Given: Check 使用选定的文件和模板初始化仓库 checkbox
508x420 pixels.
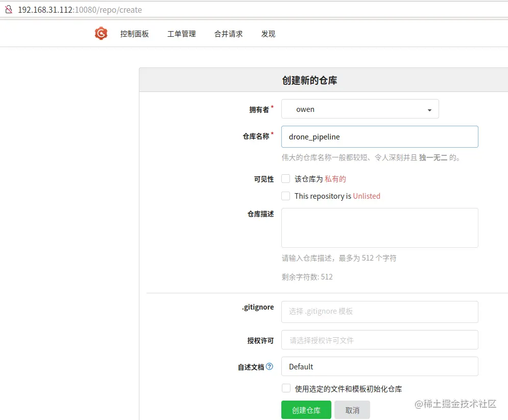Looking at the screenshot, I should (286, 388).
